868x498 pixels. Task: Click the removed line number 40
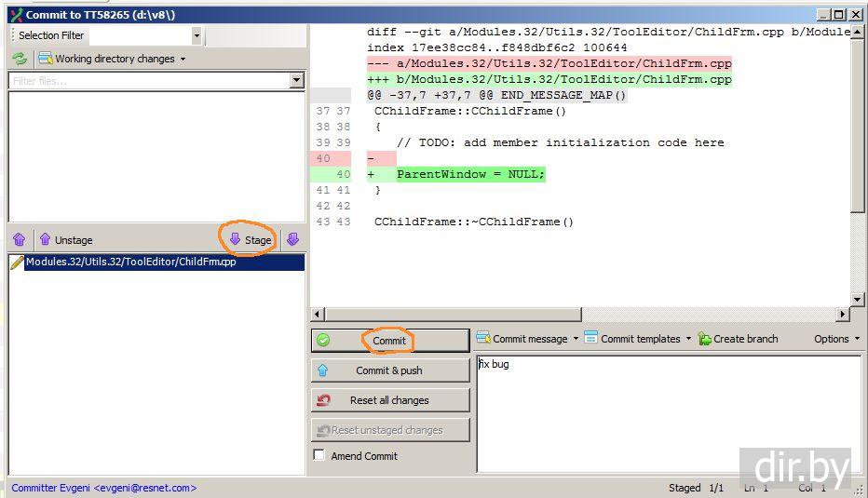pyautogui.click(x=324, y=159)
